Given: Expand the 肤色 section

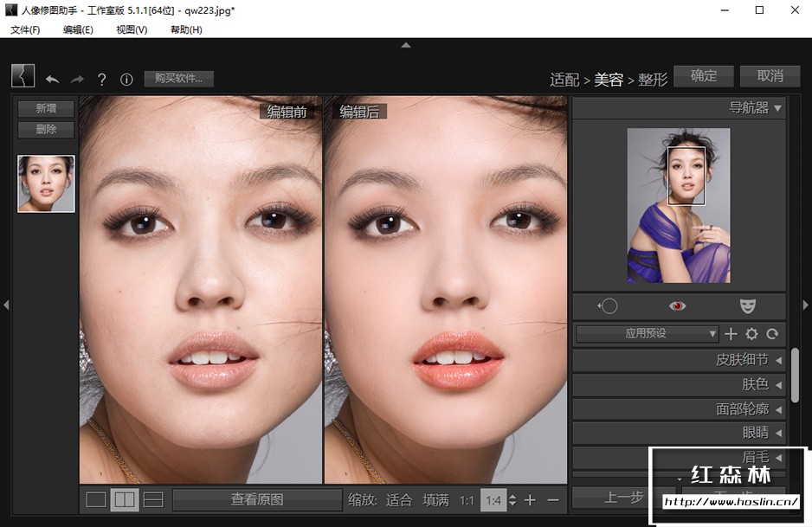Looking at the screenshot, I should point(679,384).
